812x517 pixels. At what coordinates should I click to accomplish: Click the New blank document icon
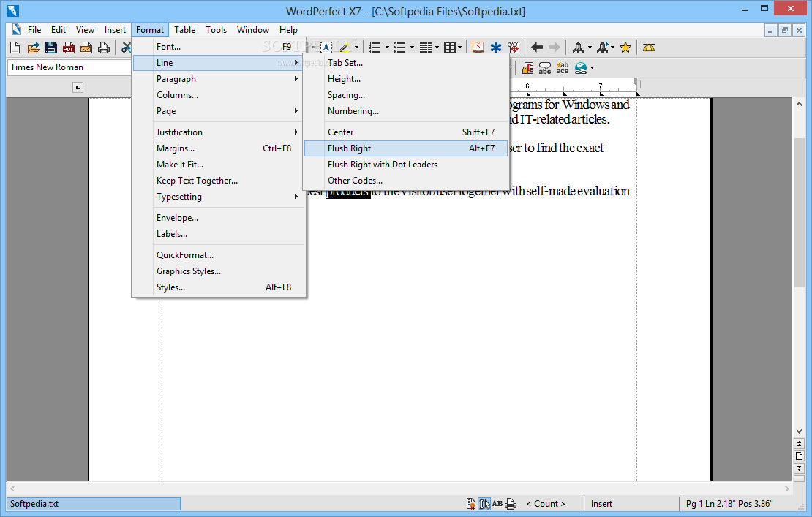15,48
